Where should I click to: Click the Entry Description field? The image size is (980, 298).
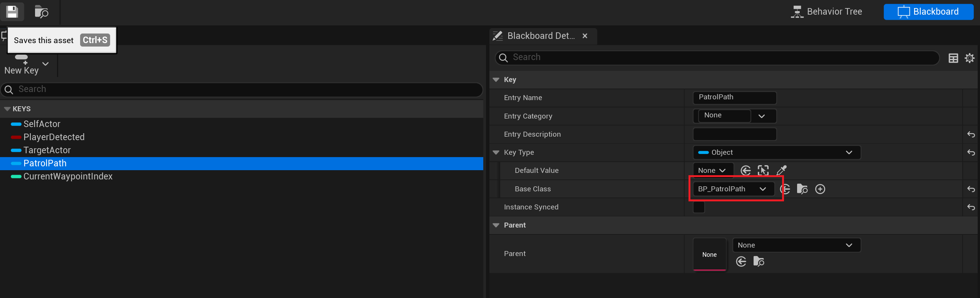click(735, 134)
